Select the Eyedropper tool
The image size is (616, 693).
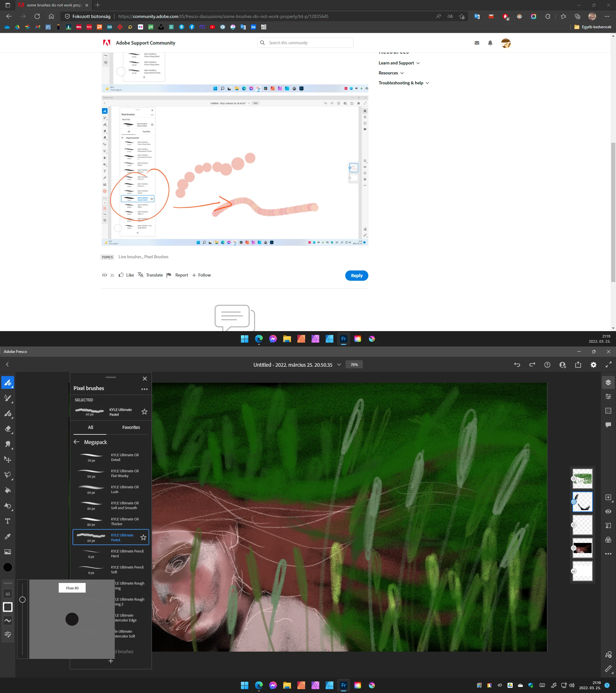click(x=7, y=536)
